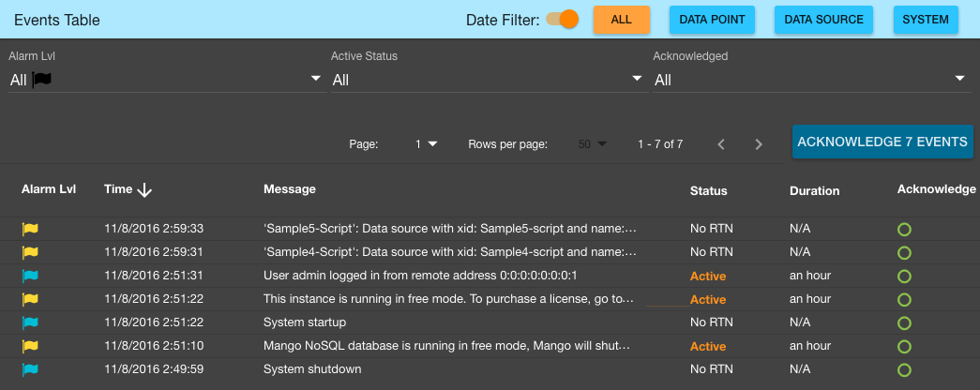Screen dimensions: 980x390
Task: Click black flag icon in Alarm Lvl filter
Action: tap(42, 80)
